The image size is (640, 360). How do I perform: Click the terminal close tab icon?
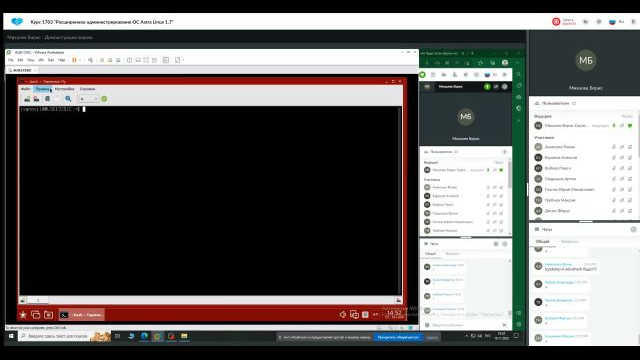(36, 99)
